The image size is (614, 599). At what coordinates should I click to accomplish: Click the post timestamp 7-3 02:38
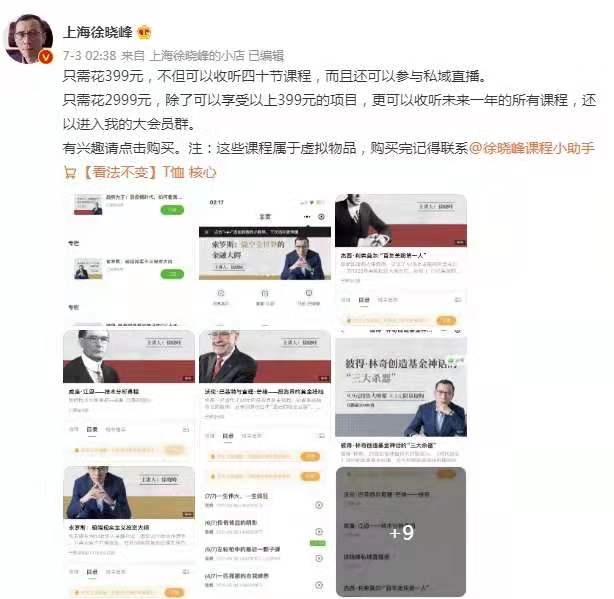(90, 56)
